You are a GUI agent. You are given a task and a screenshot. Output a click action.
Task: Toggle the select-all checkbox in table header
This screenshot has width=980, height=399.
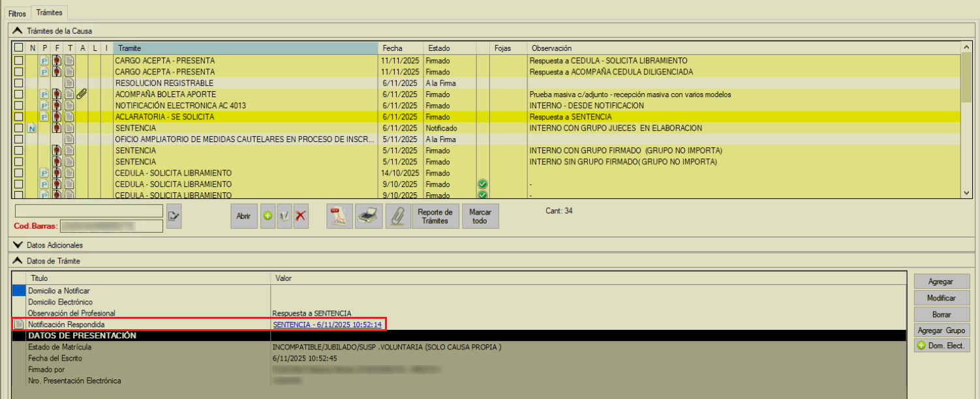coord(18,48)
